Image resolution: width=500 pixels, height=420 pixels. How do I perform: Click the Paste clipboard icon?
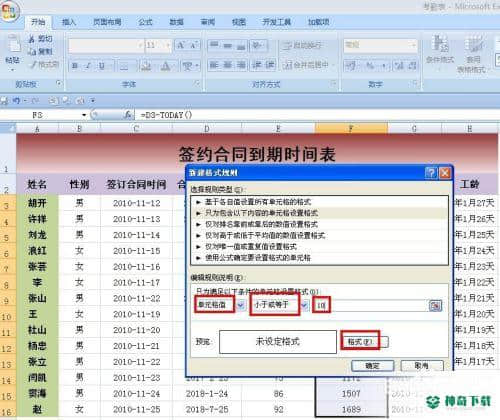coord(13,43)
